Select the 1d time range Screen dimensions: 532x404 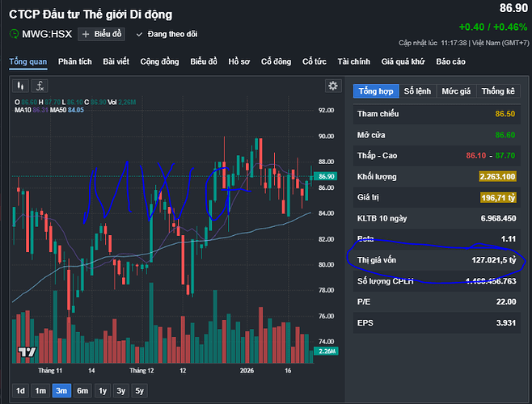[x=20, y=390]
